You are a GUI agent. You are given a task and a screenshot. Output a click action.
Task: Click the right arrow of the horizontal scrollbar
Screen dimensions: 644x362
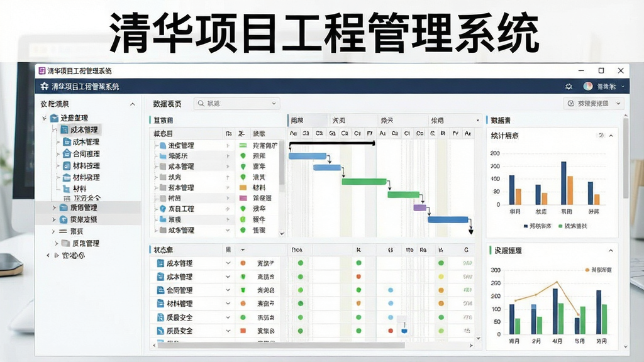click(x=470, y=346)
